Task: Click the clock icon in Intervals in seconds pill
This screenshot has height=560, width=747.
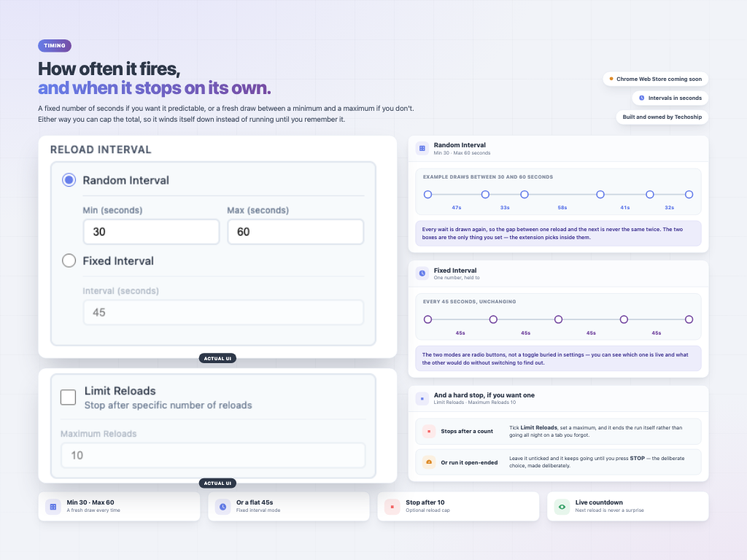Action: [x=642, y=98]
